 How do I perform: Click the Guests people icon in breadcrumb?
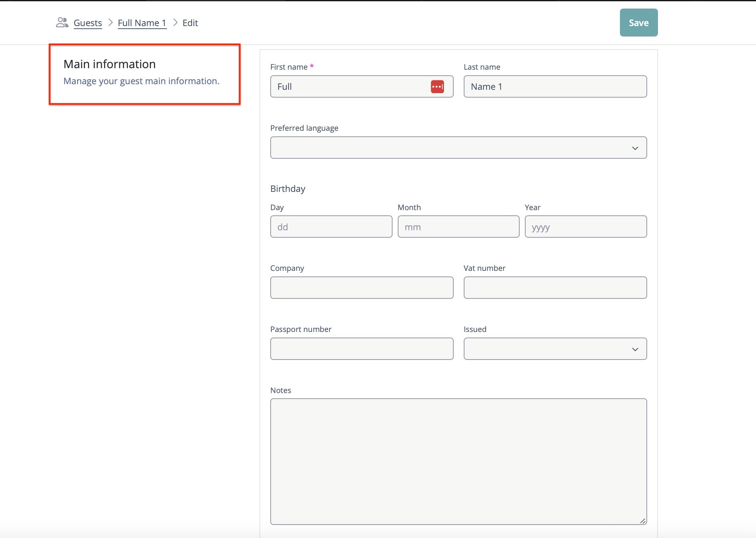click(x=62, y=22)
